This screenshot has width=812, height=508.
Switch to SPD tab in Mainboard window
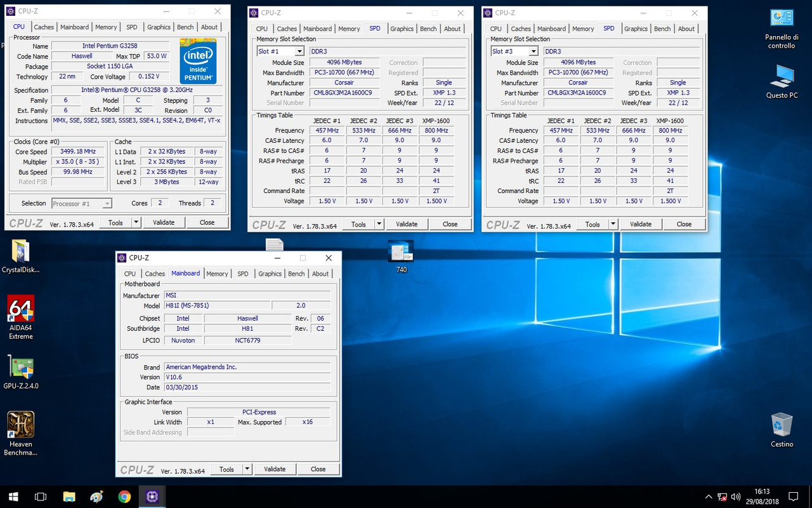[243, 274]
